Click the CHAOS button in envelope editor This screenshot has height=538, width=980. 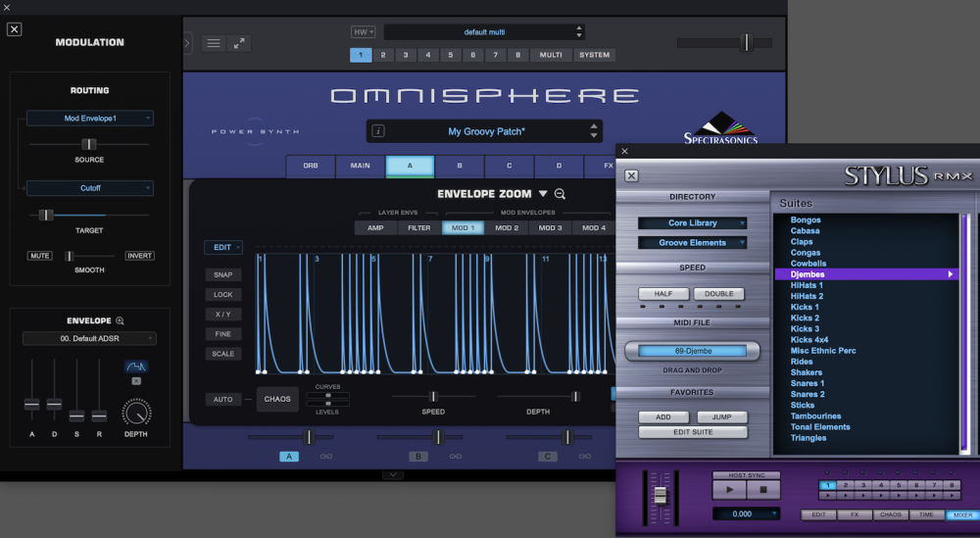(x=277, y=399)
